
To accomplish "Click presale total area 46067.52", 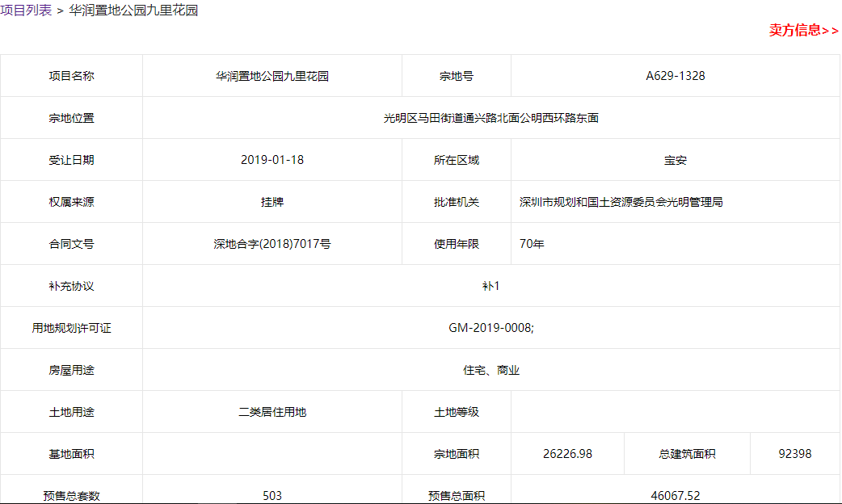I will [676, 495].
